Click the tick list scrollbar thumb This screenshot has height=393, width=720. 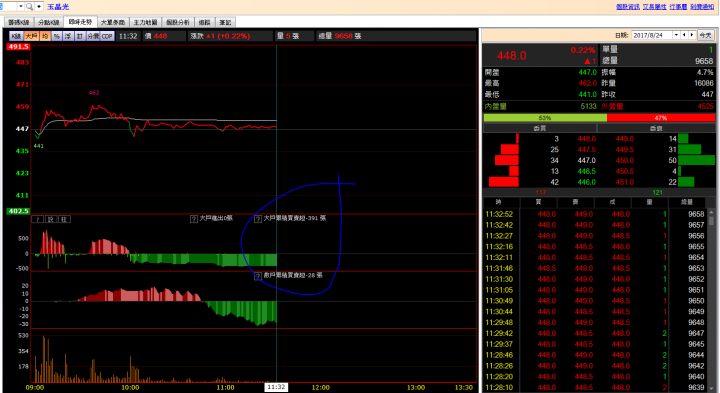tap(711, 220)
